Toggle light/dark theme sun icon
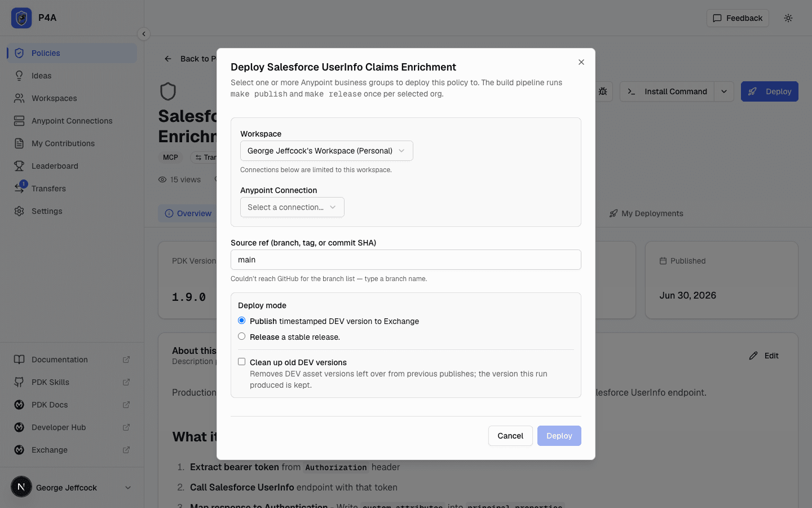The width and height of the screenshot is (812, 508). click(x=788, y=18)
